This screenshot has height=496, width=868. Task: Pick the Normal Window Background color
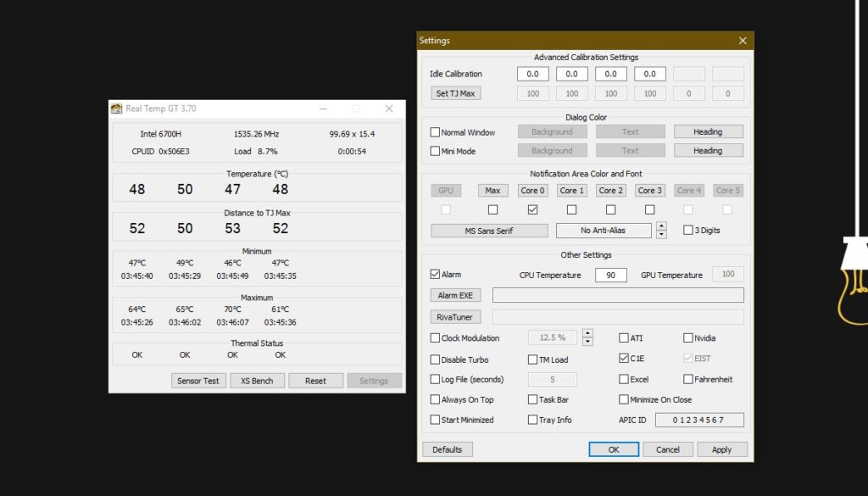point(552,131)
